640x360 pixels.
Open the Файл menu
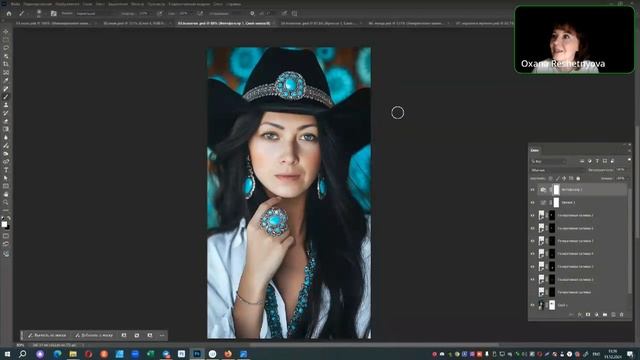[x=16, y=4]
